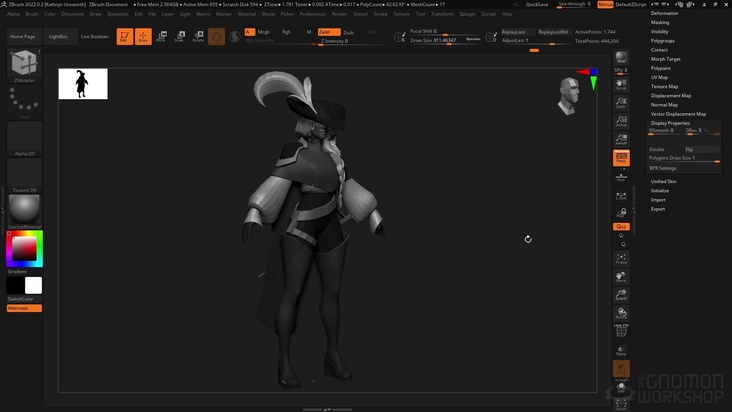Screen dimensions: 732x412
Task: Select the Move gizmo tool
Action: click(x=162, y=36)
